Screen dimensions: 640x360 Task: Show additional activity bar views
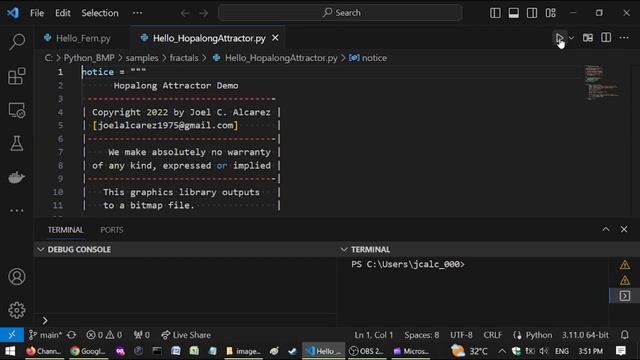click(x=17, y=211)
